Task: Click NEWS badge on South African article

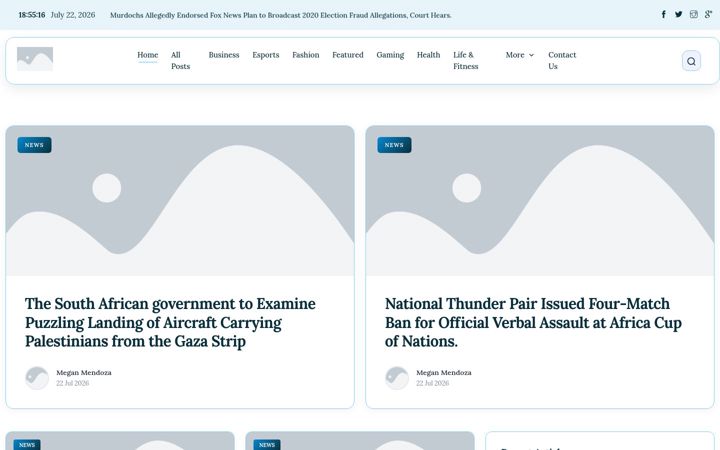Action: [x=34, y=145]
